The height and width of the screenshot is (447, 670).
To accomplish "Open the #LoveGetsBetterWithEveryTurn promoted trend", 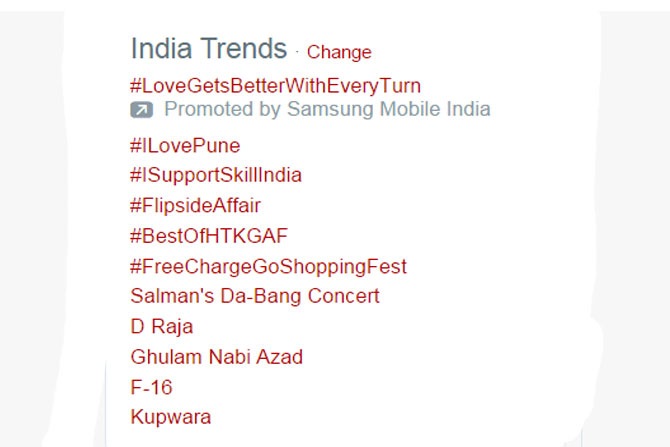I will tap(275, 85).
